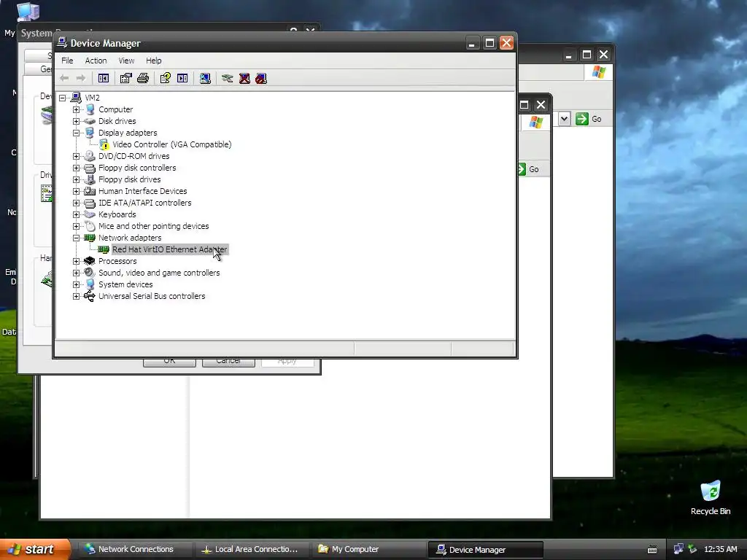
Task: Select "Video Controller (VGA Compatible)" text
Action: coord(172,144)
